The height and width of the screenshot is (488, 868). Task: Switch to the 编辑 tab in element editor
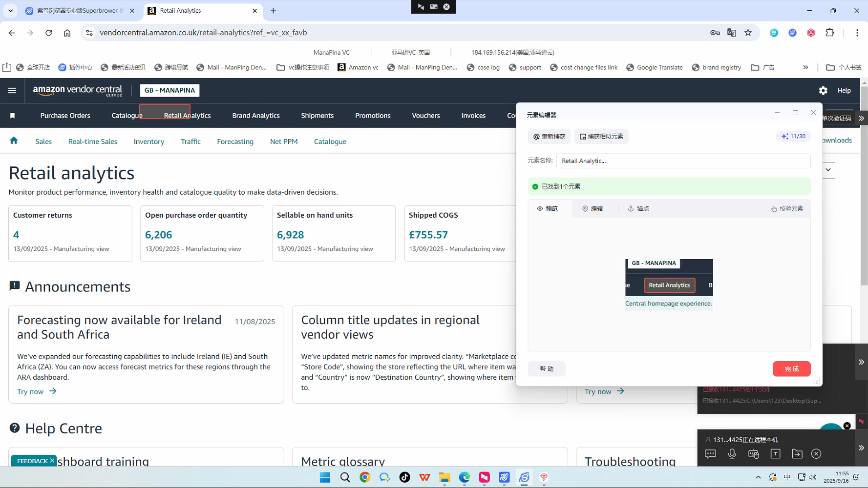[x=593, y=209]
